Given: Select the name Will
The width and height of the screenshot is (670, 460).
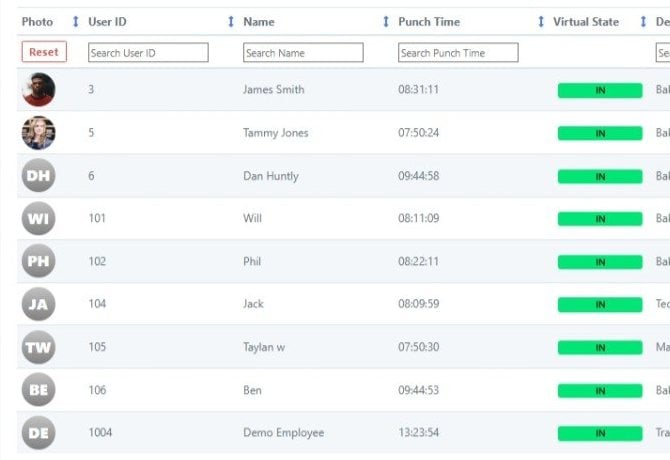Looking at the screenshot, I should pyautogui.click(x=252, y=218).
